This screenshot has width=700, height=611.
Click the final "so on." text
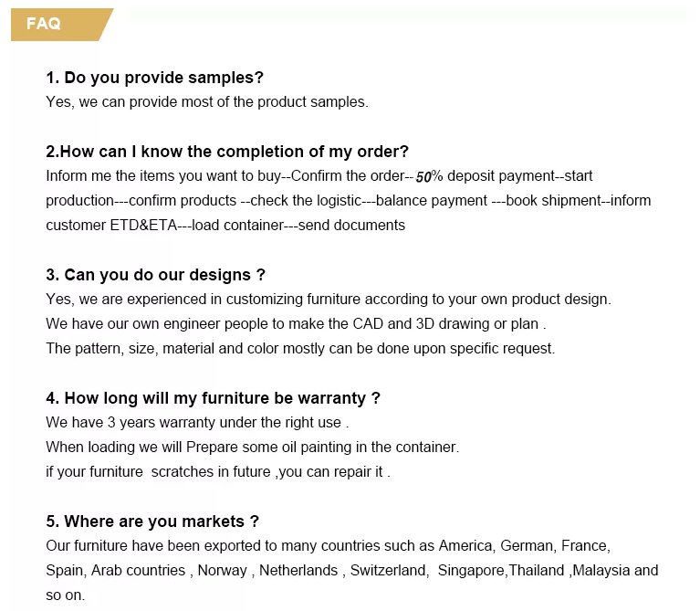(65, 595)
